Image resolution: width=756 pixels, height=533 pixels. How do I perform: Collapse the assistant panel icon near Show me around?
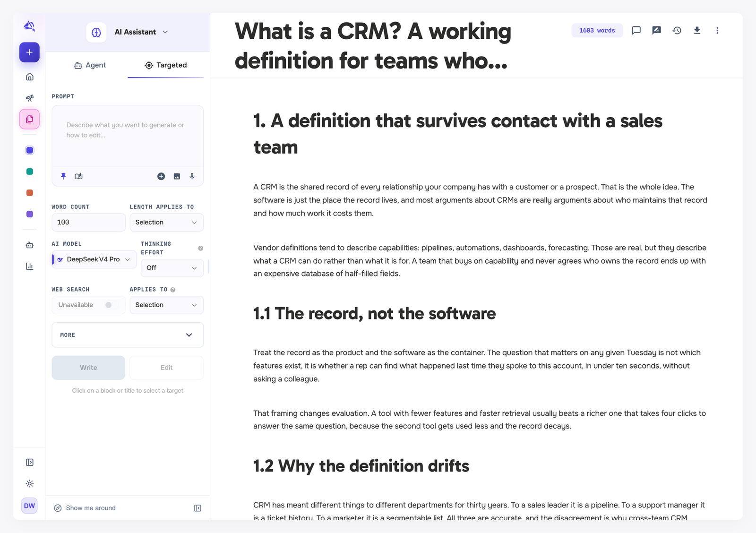click(198, 508)
